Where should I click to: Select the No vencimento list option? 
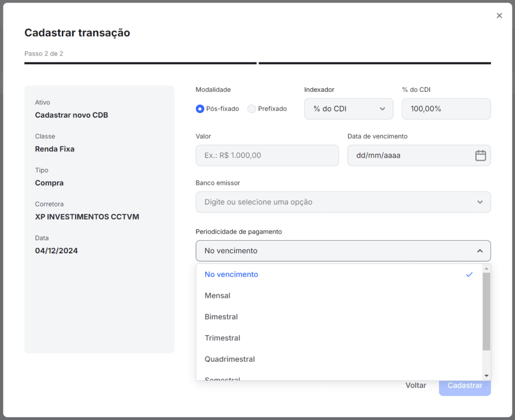pos(231,275)
